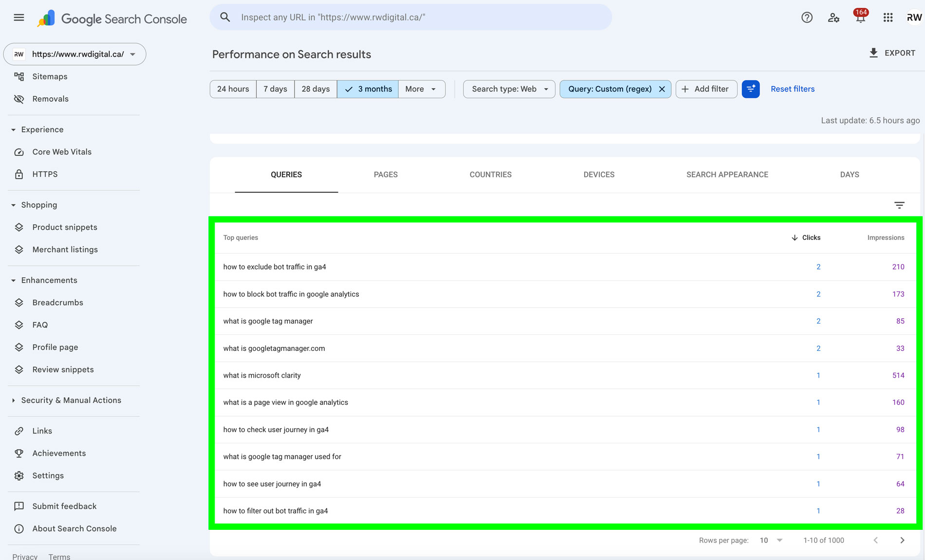Select the 24 hours date range
Viewport: 925px width, 560px height.
coord(233,89)
